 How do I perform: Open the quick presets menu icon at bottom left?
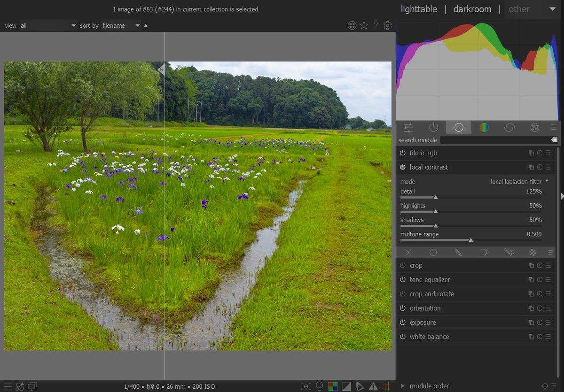[8, 386]
